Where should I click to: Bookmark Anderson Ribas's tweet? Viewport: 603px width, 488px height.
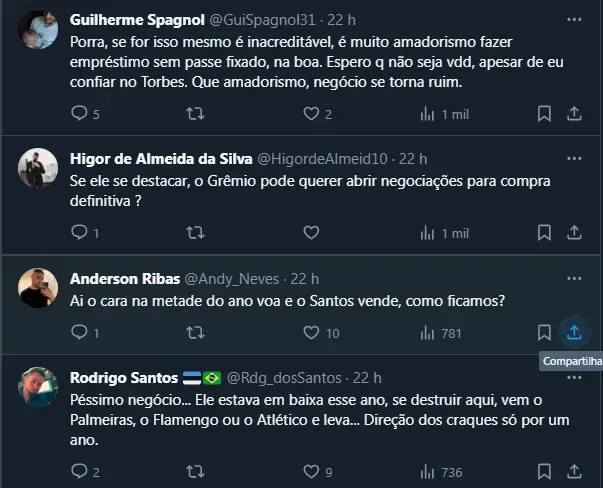[544, 332]
